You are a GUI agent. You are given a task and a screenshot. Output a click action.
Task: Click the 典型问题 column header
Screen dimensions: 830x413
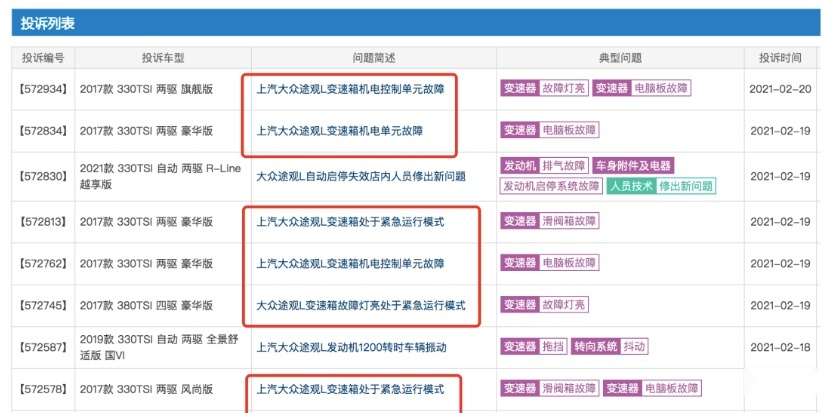click(620, 58)
